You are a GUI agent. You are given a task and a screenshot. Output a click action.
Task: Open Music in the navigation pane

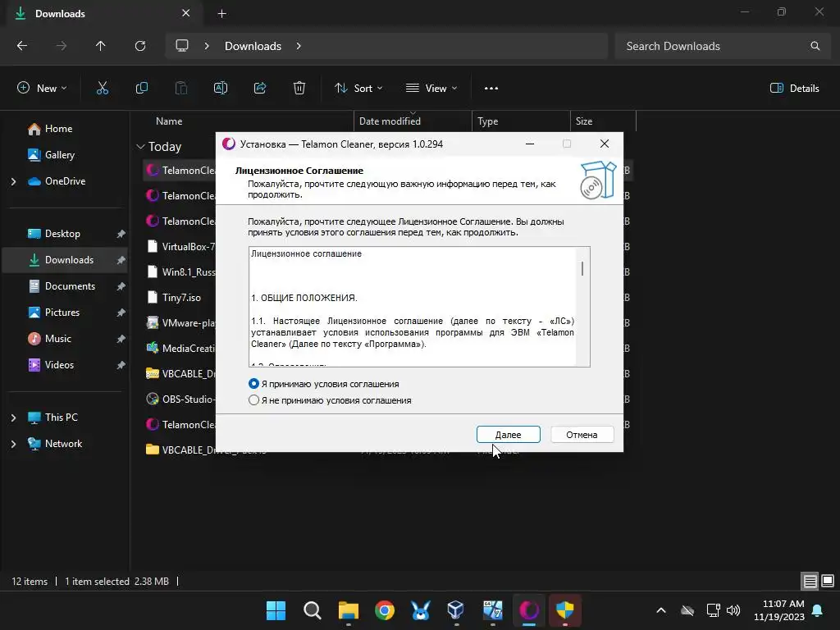point(58,339)
